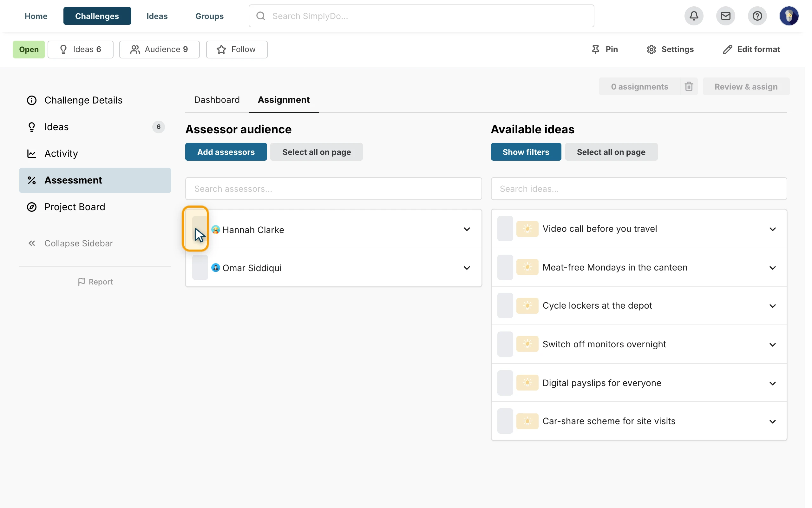Tick the Meat-free Mondays checkbox

[505, 267]
